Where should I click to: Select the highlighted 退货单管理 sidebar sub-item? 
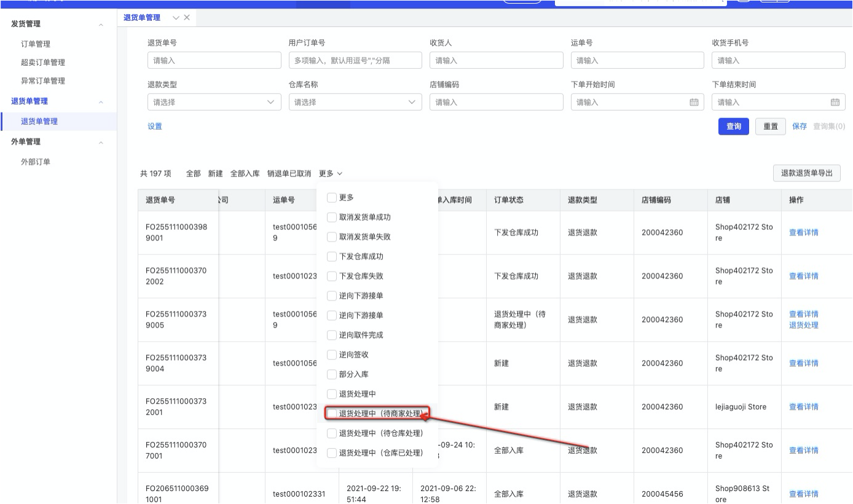tap(39, 122)
